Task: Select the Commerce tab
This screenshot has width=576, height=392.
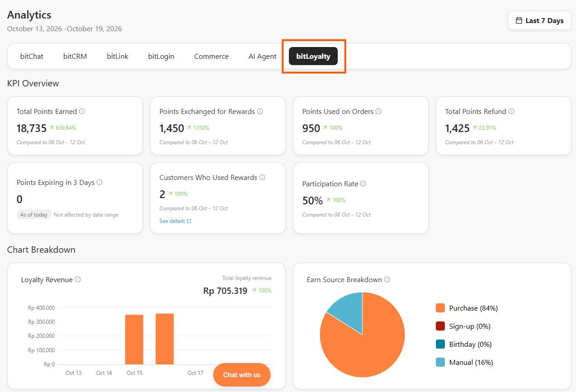Action: [211, 56]
